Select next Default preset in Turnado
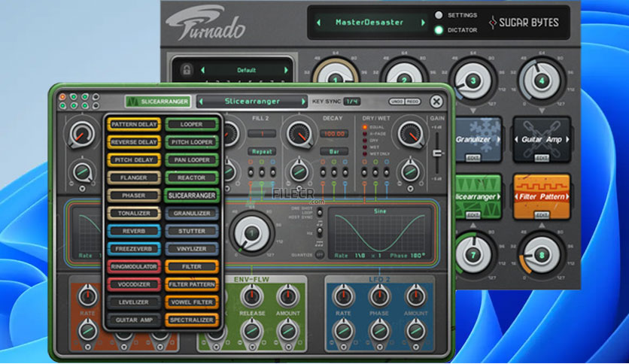629x364 pixels. [x=286, y=70]
